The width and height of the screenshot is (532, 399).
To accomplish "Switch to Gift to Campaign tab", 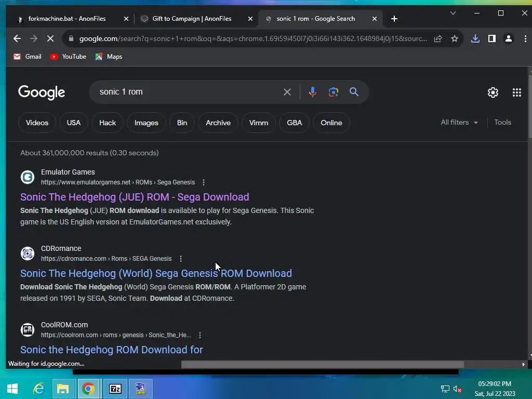I will (x=192, y=19).
